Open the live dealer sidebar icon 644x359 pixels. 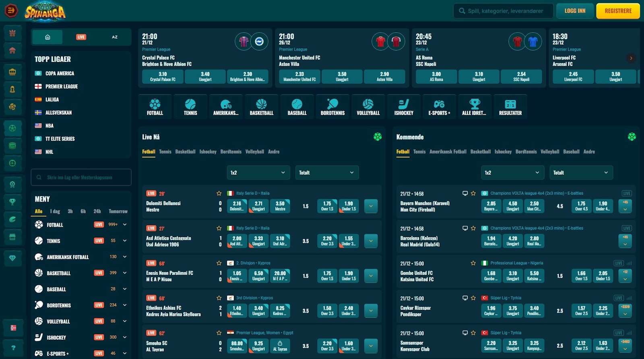tap(12, 89)
